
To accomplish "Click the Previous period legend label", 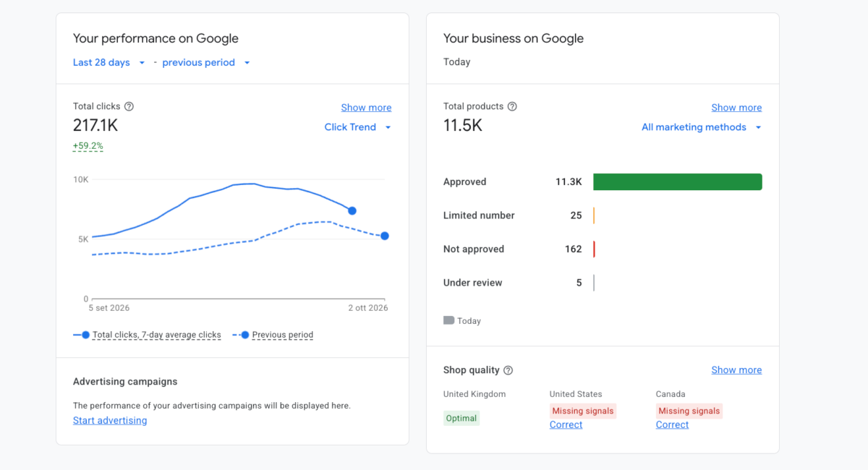I will coord(283,335).
